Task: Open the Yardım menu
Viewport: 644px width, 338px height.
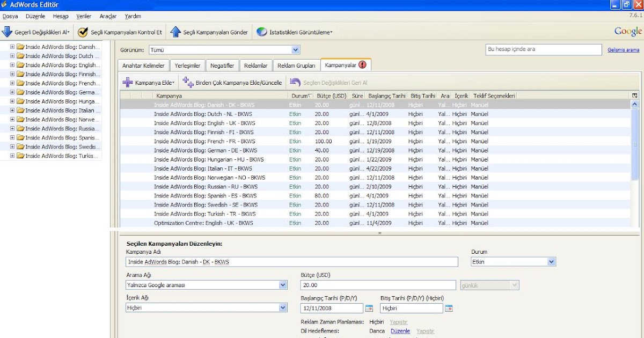Action: [133, 16]
